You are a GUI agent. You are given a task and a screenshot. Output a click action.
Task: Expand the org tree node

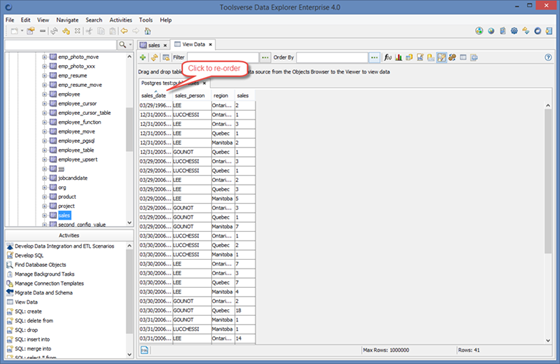45,187
